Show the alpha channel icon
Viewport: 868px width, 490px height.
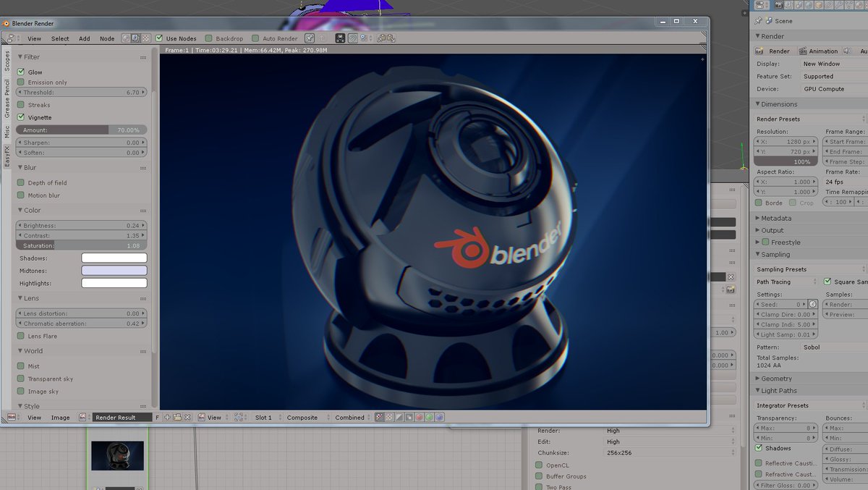click(399, 418)
